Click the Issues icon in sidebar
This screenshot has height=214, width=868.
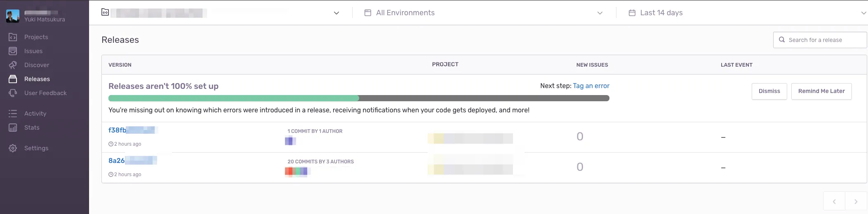coord(13,51)
